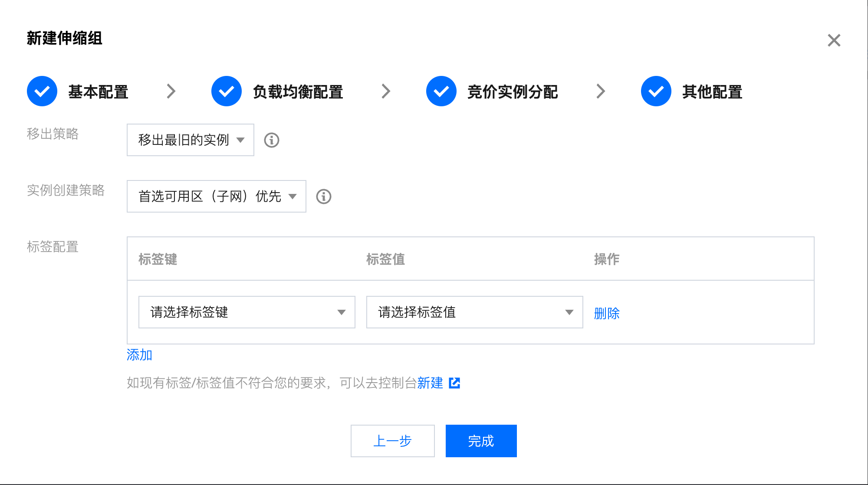Click 竞价实例分配 step checkmark circle

coord(441,92)
